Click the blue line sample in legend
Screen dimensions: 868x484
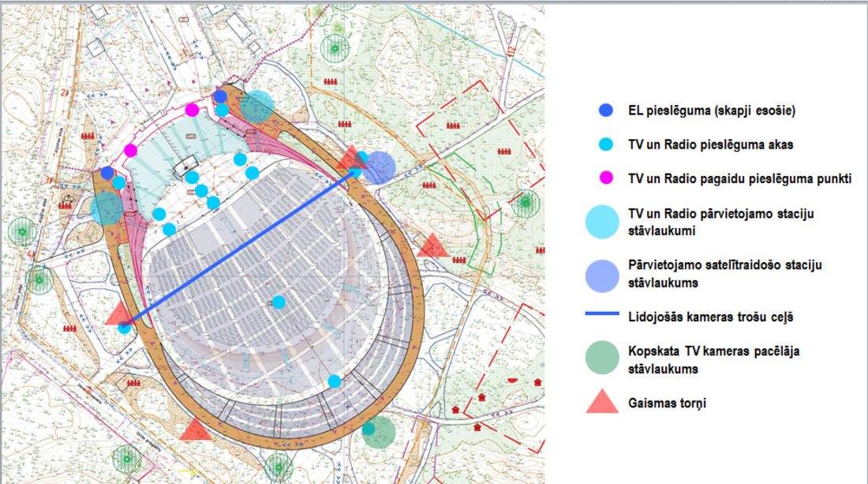pyautogui.click(x=606, y=315)
